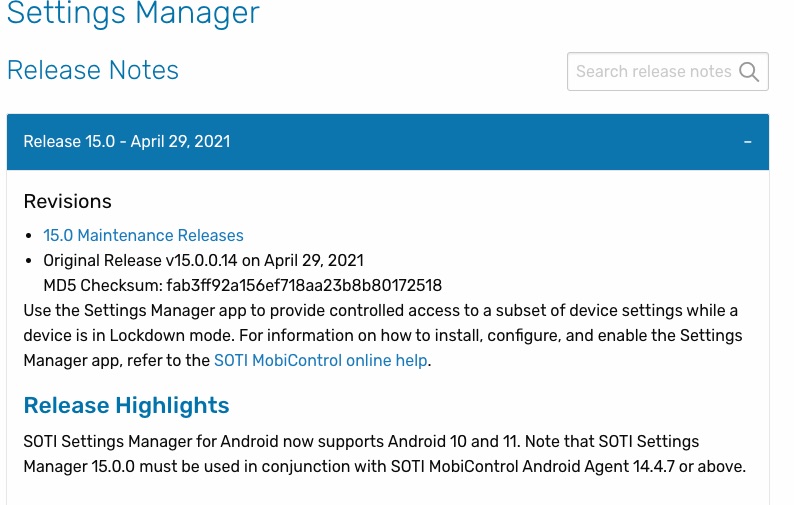Click the Settings Manager page title
Viewport: 794px width, 505px height.
(x=133, y=14)
